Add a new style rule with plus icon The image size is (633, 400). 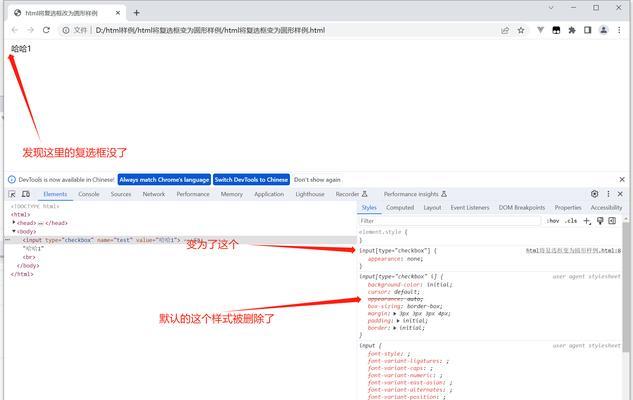[587, 221]
